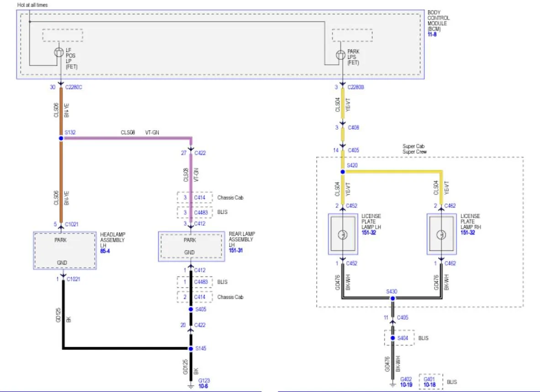Click C405 connector label at pin 14
Screen dimensions: 540x392
coord(353,150)
